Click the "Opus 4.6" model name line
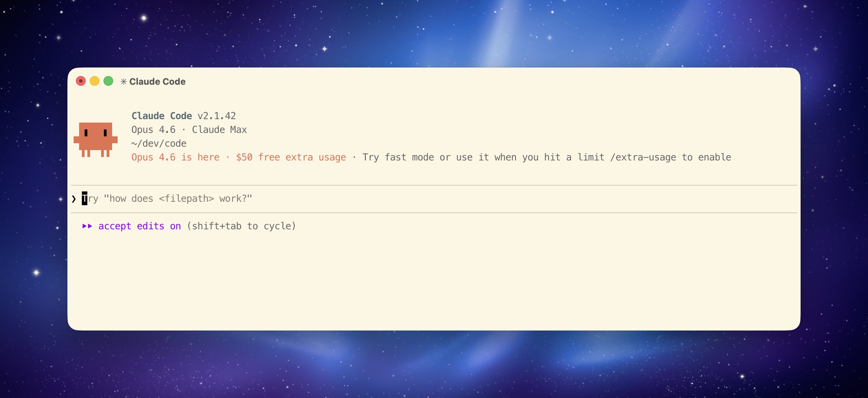The image size is (868, 398). (x=153, y=130)
